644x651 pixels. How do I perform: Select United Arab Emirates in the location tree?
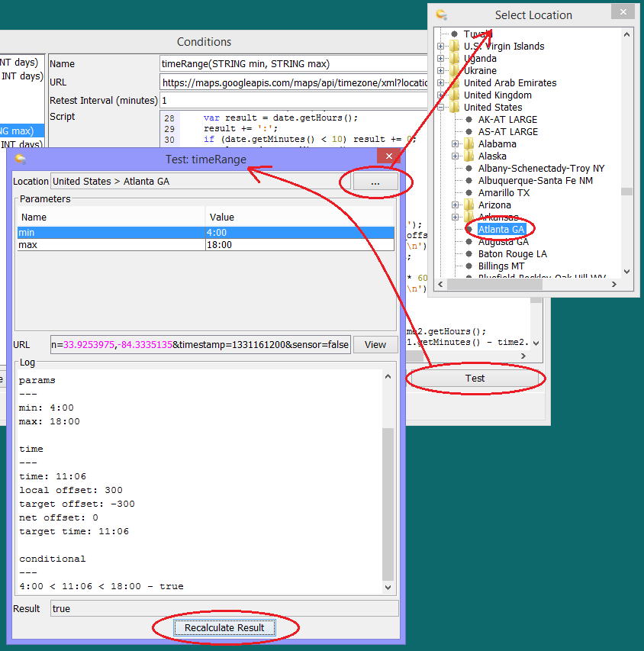(510, 83)
